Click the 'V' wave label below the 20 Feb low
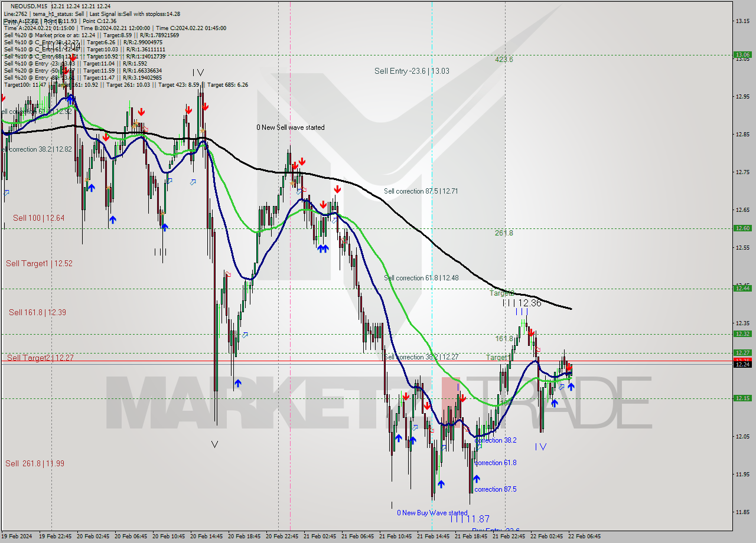Screen dimensions: 756x543 click(x=214, y=444)
